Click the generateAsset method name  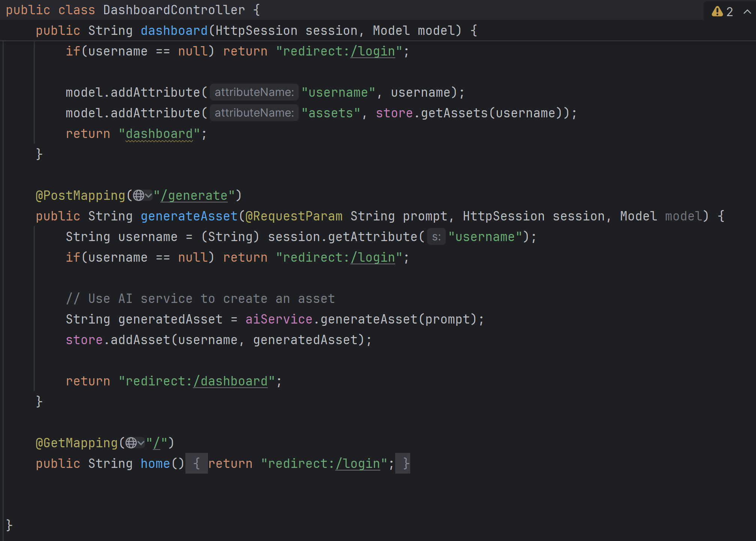189,216
